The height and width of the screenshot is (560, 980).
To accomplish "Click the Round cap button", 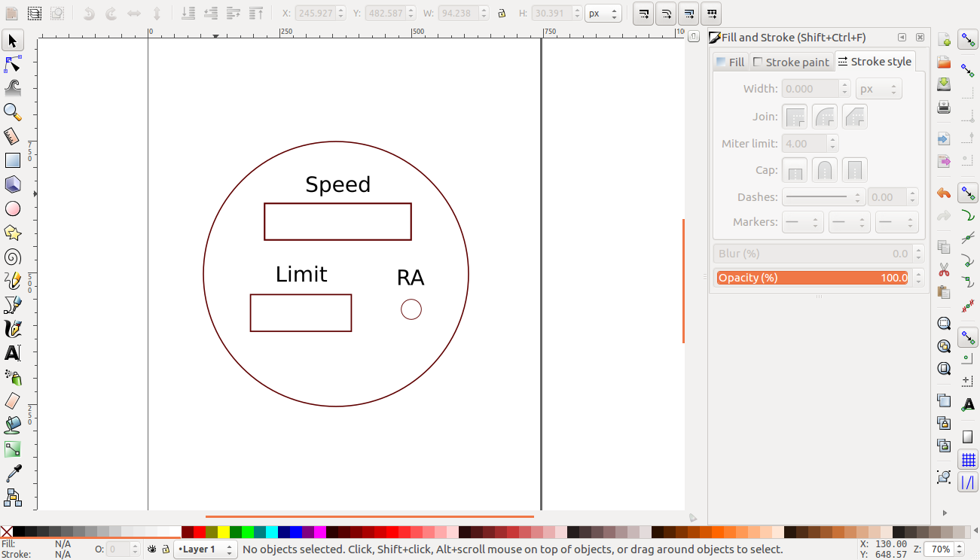I will [824, 169].
